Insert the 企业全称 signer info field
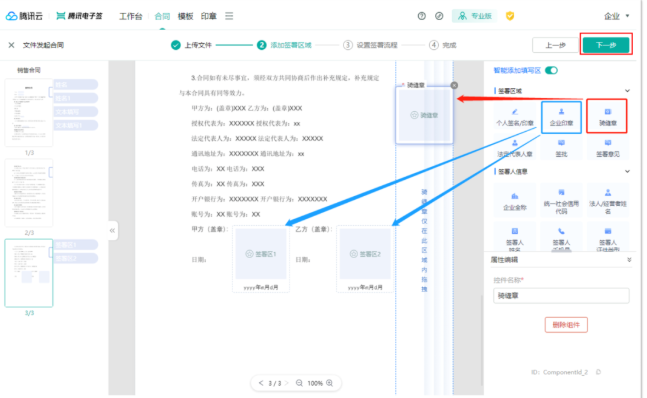 (515, 201)
